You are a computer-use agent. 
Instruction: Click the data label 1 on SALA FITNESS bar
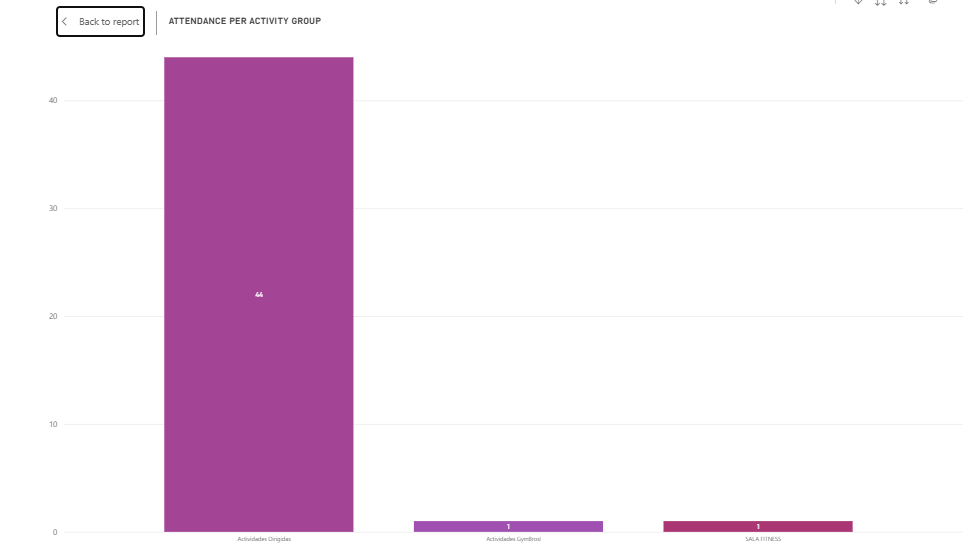pyautogui.click(x=758, y=527)
